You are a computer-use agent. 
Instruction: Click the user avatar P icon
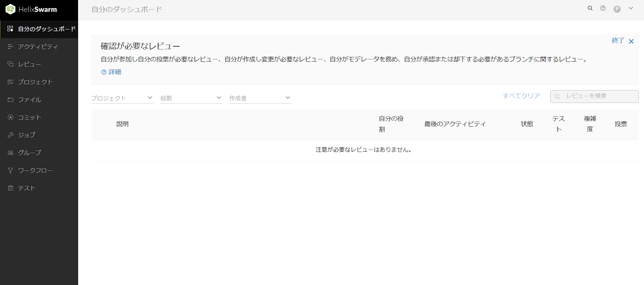pos(617,9)
